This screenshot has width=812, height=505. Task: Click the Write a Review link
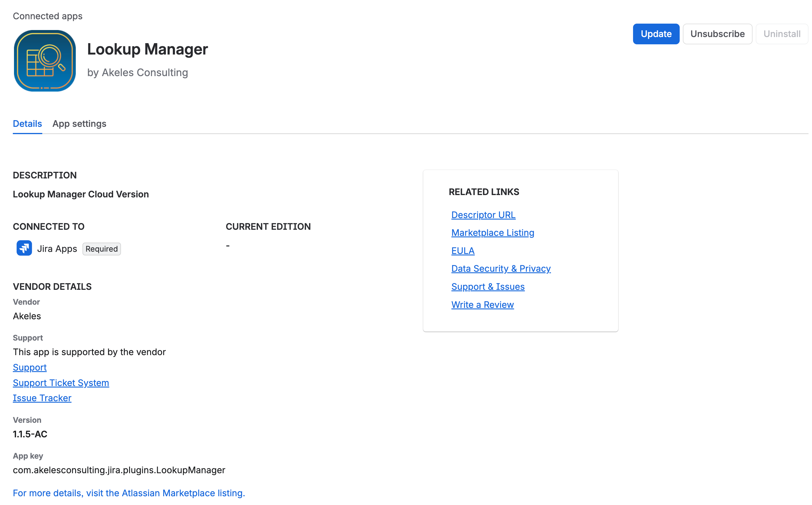coord(482,305)
